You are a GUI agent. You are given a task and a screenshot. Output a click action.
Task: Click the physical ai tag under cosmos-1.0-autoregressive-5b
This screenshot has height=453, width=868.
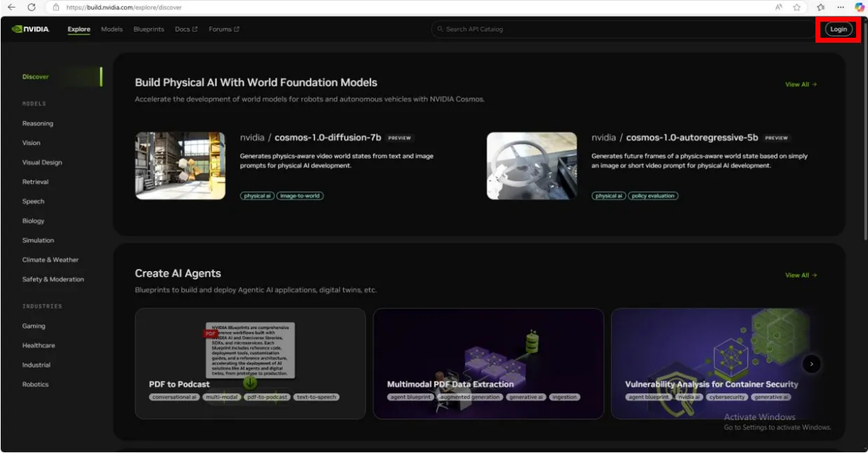[x=609, y=196]
